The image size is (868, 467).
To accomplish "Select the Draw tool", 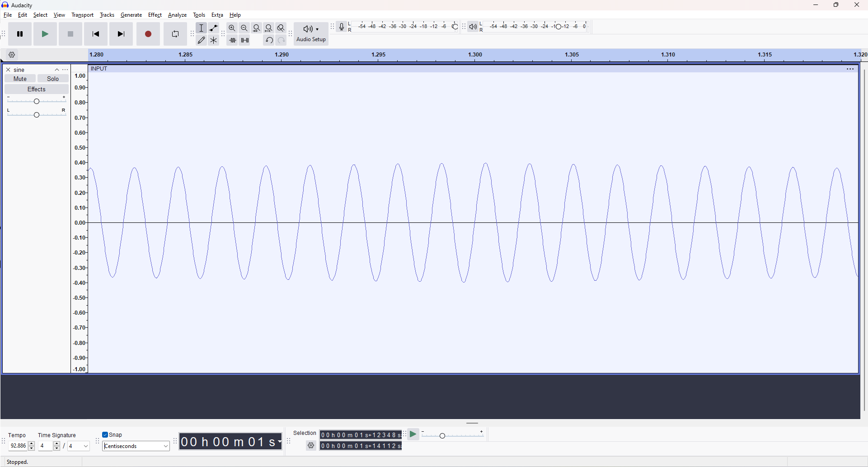I will click(202, 40).
